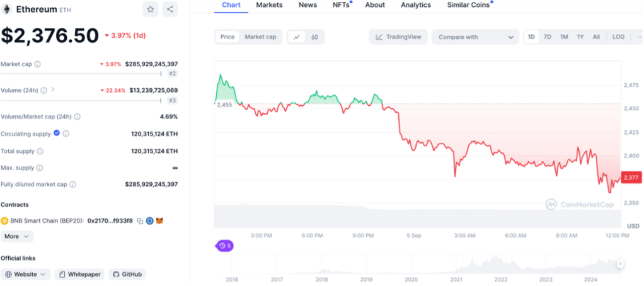Expand the More contracts dropdown
Viewport: 644px width, 286px height.
pyautogui.click(x=17, y=236)
